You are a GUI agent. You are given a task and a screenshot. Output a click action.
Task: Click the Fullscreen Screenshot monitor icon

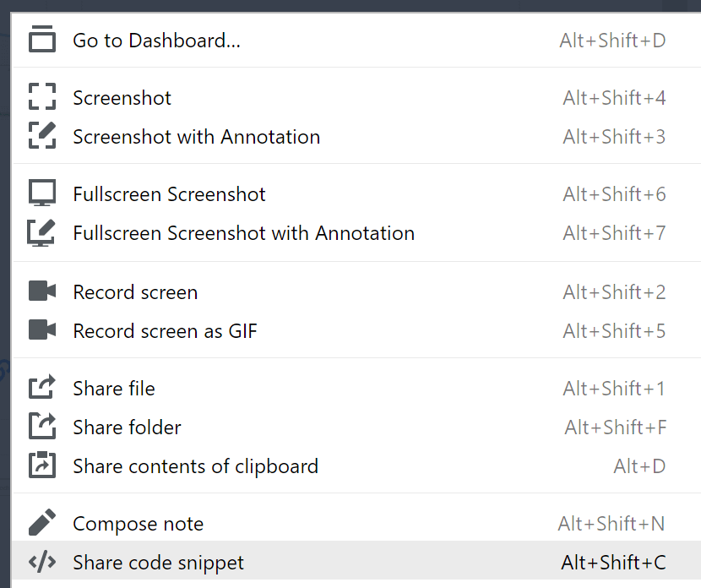tap(42, 193)
